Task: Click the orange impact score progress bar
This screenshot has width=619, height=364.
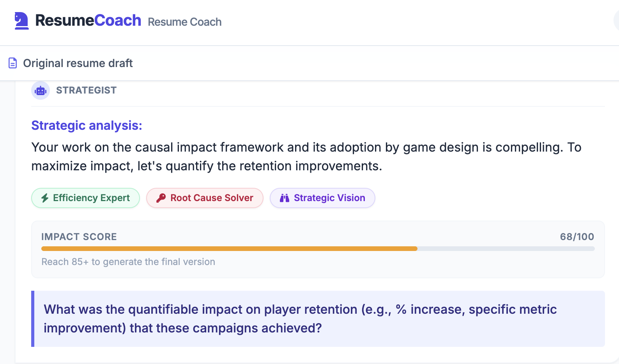Action: (229, 249)
